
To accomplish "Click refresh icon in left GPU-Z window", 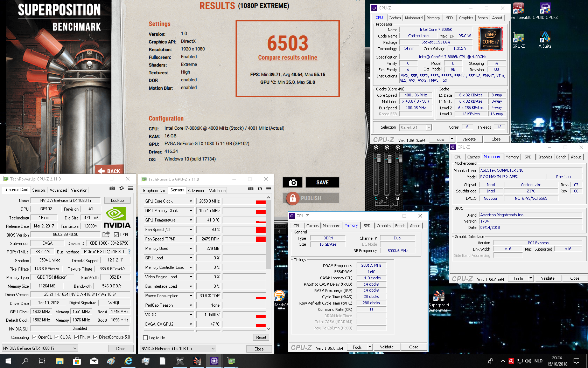I will 121,188.
